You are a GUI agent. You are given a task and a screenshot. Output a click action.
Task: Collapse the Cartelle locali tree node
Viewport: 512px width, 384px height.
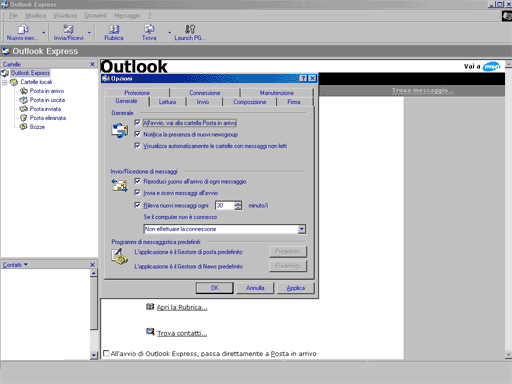[x=5, y=82]
